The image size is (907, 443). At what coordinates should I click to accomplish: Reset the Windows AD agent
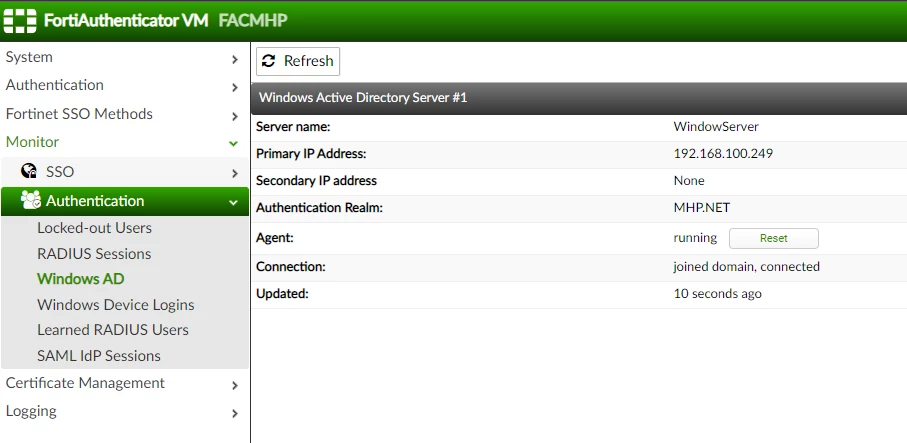pyautogui.click(x=773, y=238)
